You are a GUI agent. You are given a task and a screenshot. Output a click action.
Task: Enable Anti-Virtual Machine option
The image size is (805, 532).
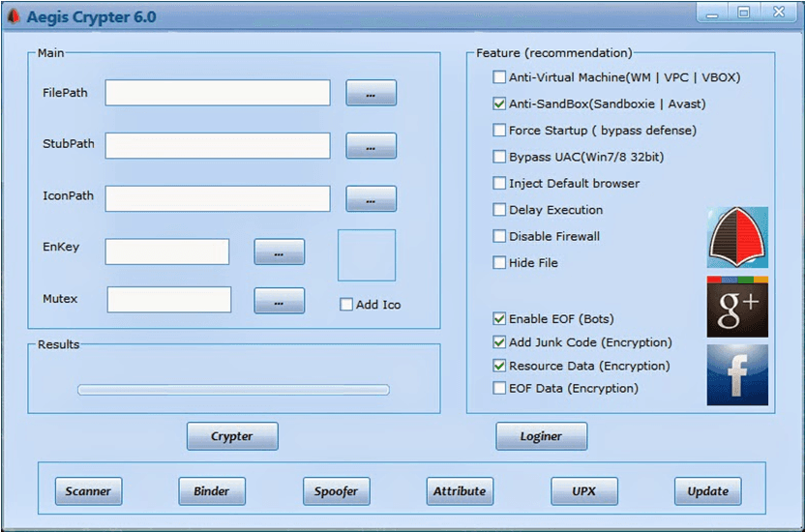(499, 77)
